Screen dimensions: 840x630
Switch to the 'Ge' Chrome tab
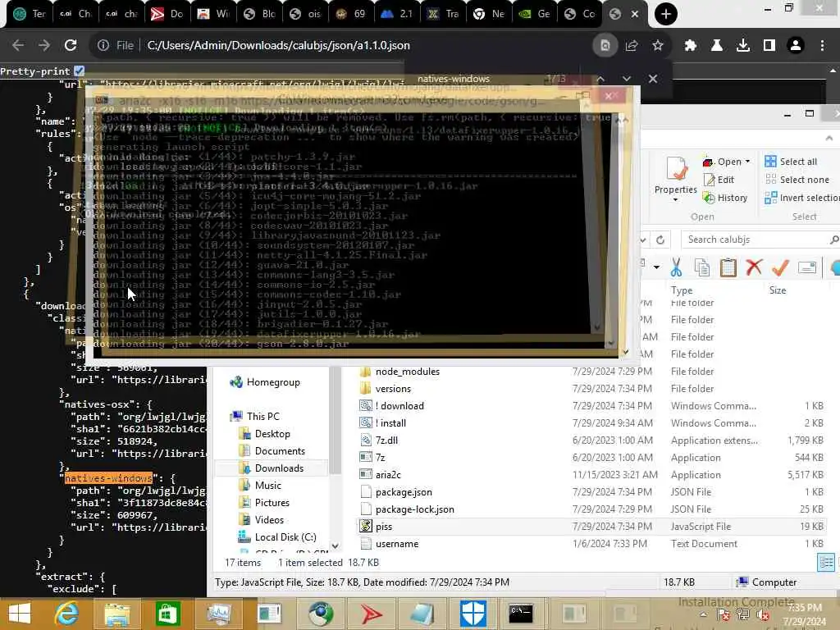(535, 14)
